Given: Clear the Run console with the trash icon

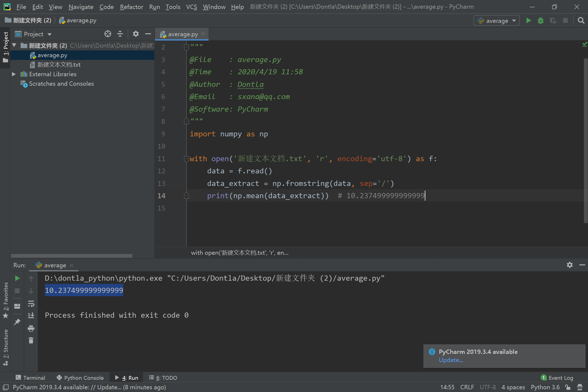Looking at the screenshot, I should (31, 341).
